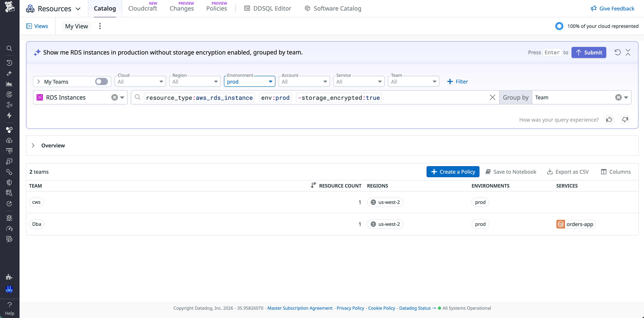Image resolution: width=644 pixels, height=318 pixels.
Task: Reset the AI prompt with the refresh icon
Action: point(617,52)
